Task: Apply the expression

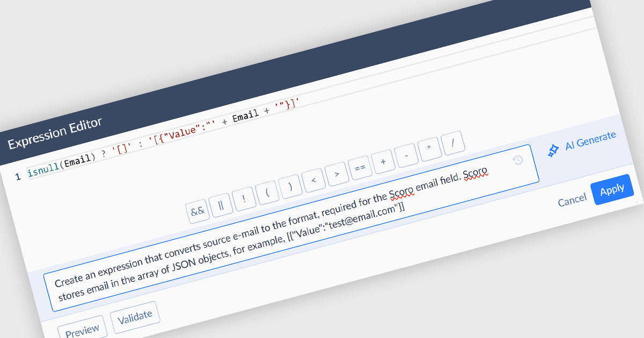Action: click(x=612, y=189)
